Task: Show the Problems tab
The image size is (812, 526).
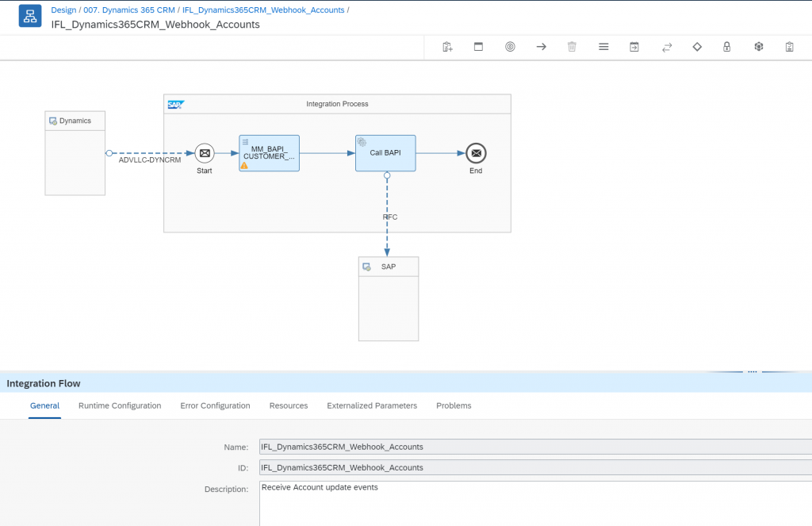Action: tap(454, 405)
